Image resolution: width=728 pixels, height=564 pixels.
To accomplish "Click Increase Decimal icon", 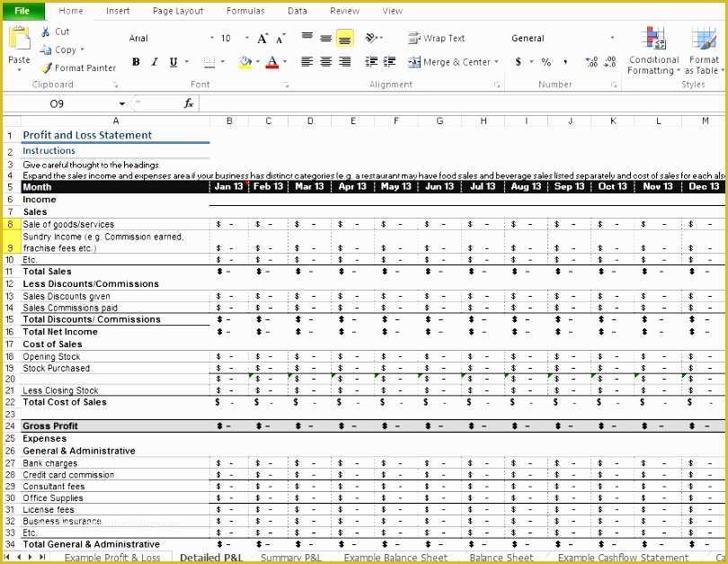I will [591, 61].
